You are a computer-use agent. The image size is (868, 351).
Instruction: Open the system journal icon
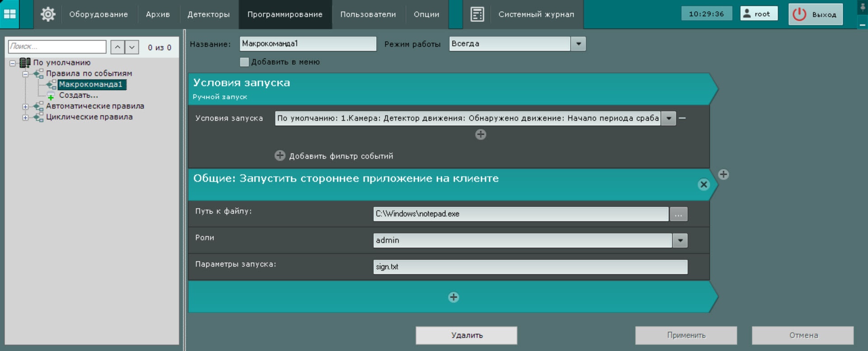pos(477,14)
